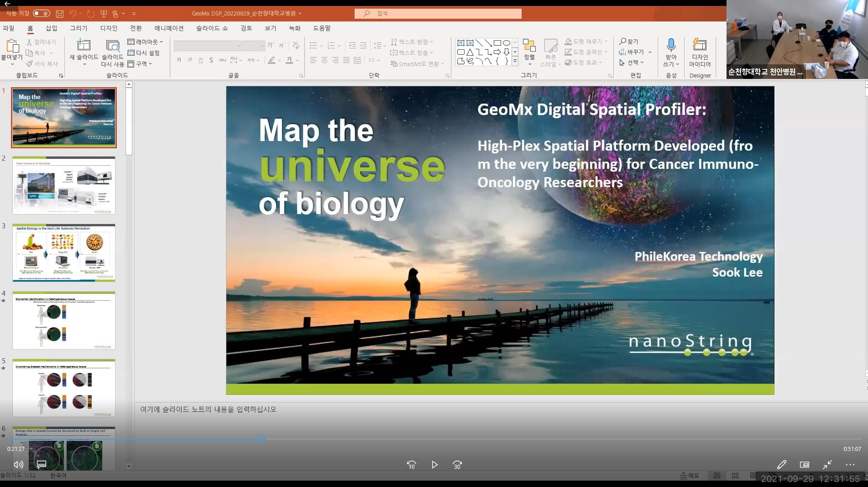Viewport: 868px width, 487px height.
Task: Open Text Direction (텍스트 방향) dropdown
Action: [412, 42]
